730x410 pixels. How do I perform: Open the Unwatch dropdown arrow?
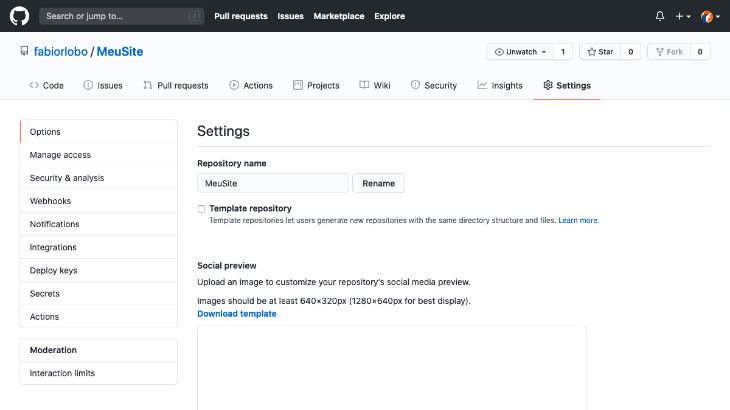544,52
